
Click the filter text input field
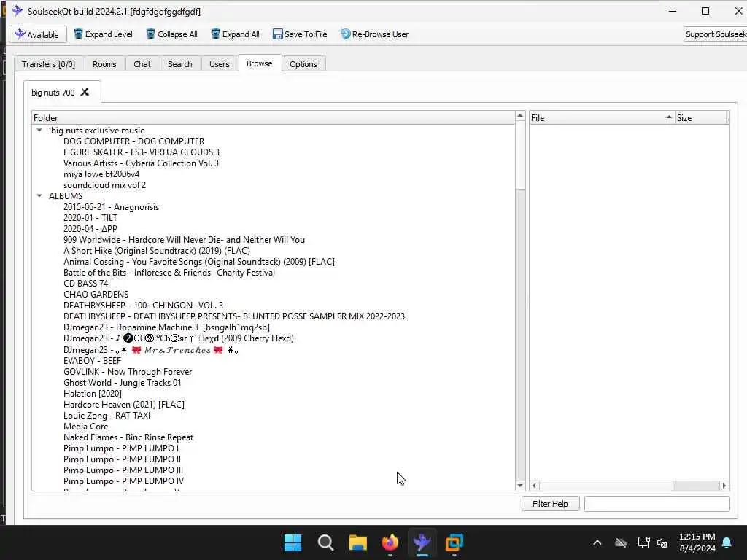[657, 504]
